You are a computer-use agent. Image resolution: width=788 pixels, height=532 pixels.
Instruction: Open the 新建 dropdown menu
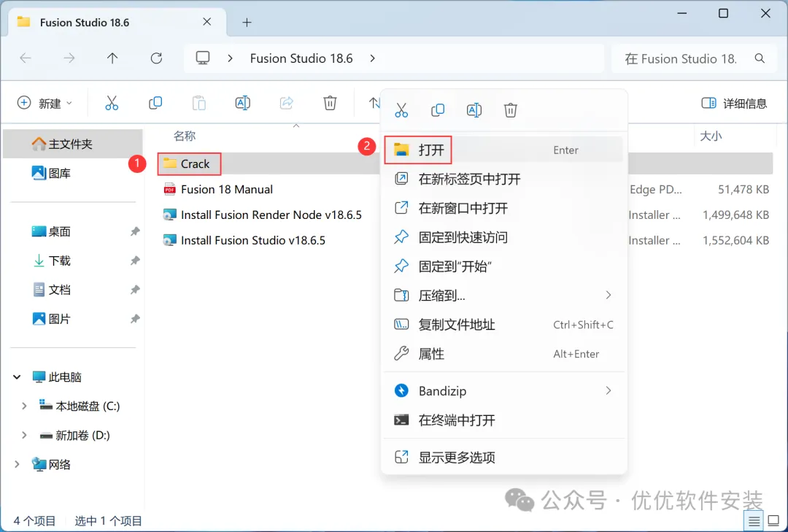(x=45, y=103)
